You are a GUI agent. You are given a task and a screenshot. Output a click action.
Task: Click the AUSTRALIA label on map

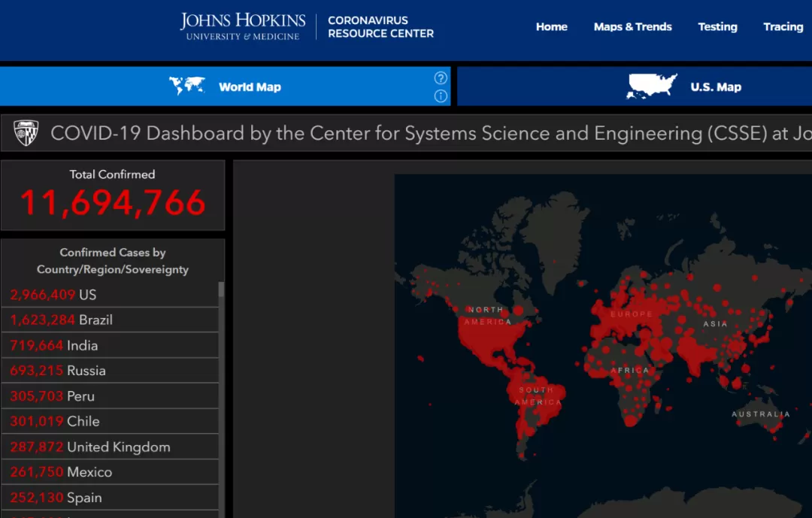pyautogui.click(x=761, y=414)
